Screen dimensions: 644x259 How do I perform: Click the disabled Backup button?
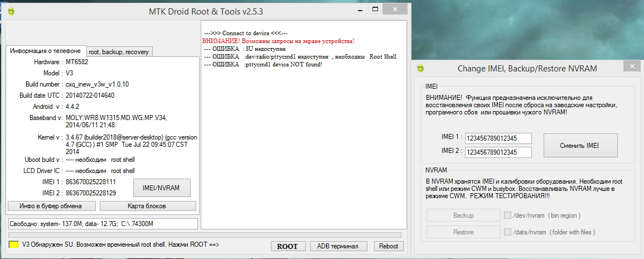pyautogui.click(x=463, y=215)
